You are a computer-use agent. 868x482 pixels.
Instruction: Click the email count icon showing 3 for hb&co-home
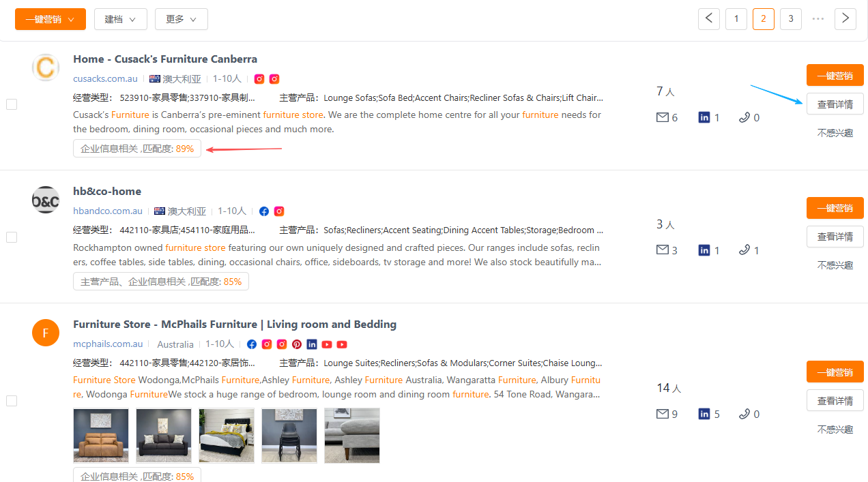point(662,250)
